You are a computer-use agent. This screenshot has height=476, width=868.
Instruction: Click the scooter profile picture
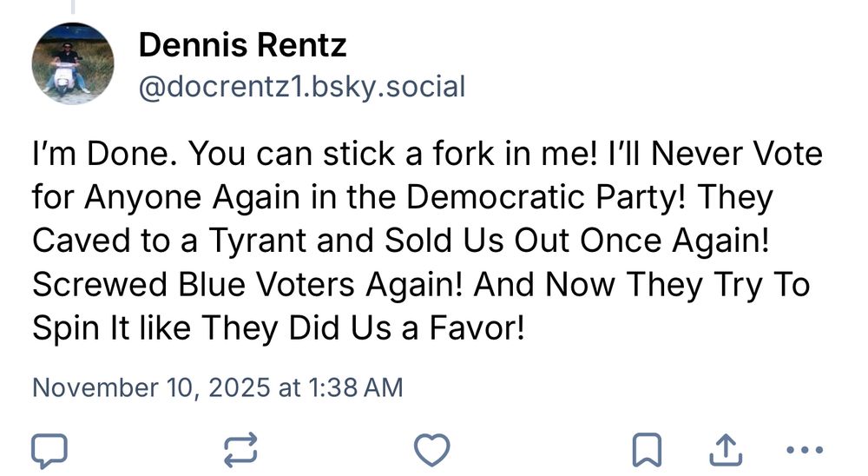[x=73, y=63]
